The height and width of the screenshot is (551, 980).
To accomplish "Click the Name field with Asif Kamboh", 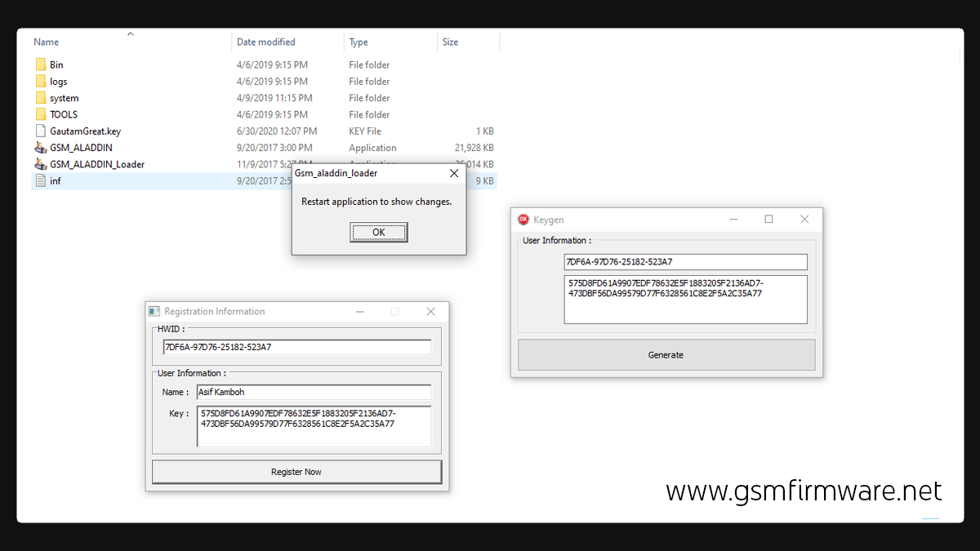I will coord(314,392).
